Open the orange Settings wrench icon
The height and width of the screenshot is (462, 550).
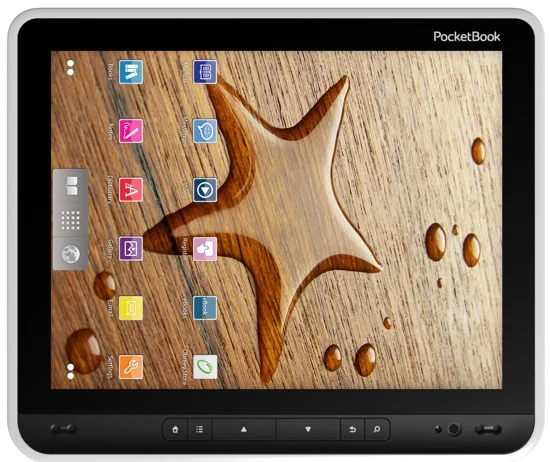click(130, 367)
